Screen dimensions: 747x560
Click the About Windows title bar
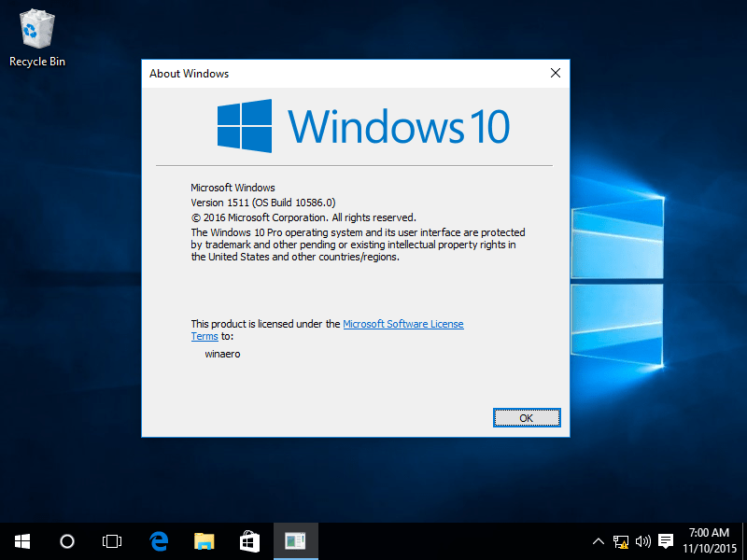point(343,74)
